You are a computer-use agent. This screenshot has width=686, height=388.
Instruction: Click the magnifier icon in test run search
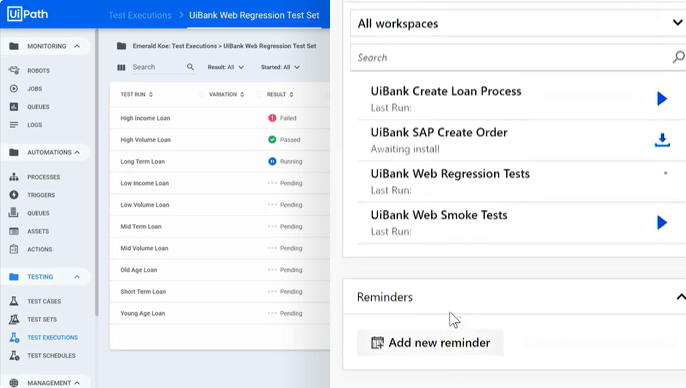pyautogui.click(x=190, y=67)
